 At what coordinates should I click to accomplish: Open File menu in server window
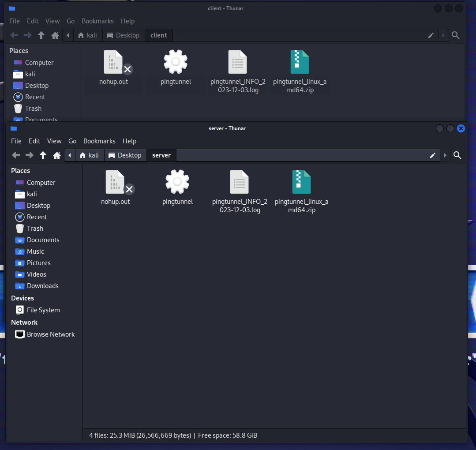pyautogui.click(x=16, y=141)
